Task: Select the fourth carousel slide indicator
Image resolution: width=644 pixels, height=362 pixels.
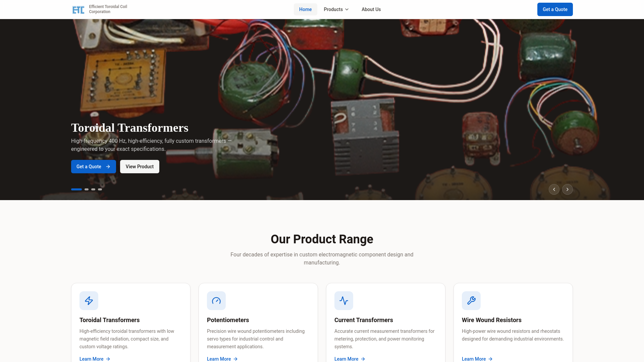Action: [x=100, y=189]
